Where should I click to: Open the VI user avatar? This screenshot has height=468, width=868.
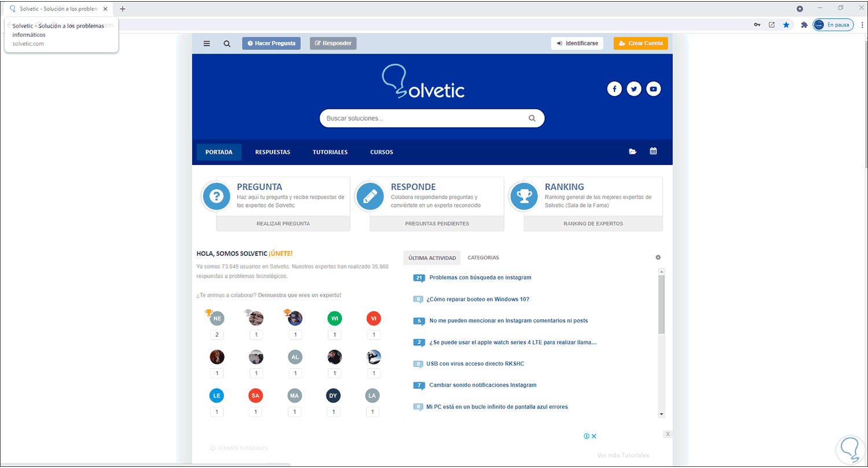(374, 318)
